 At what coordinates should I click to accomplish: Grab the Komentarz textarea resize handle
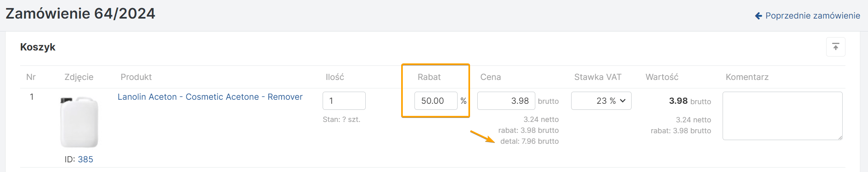coord(840,138)
